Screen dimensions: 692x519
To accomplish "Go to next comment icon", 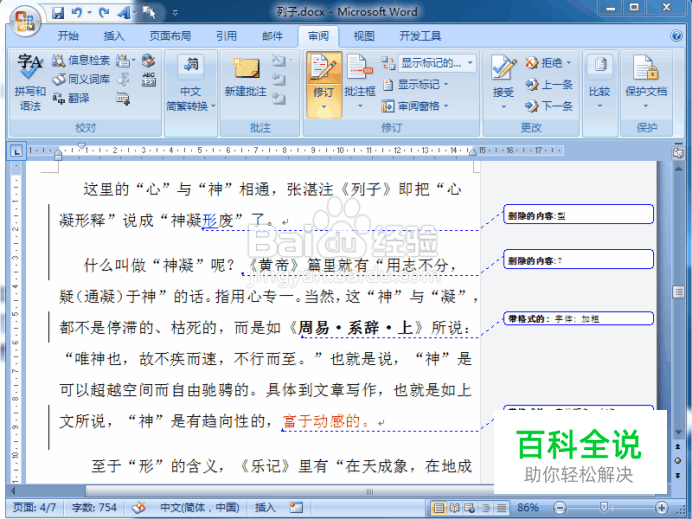I will point(279,98).
